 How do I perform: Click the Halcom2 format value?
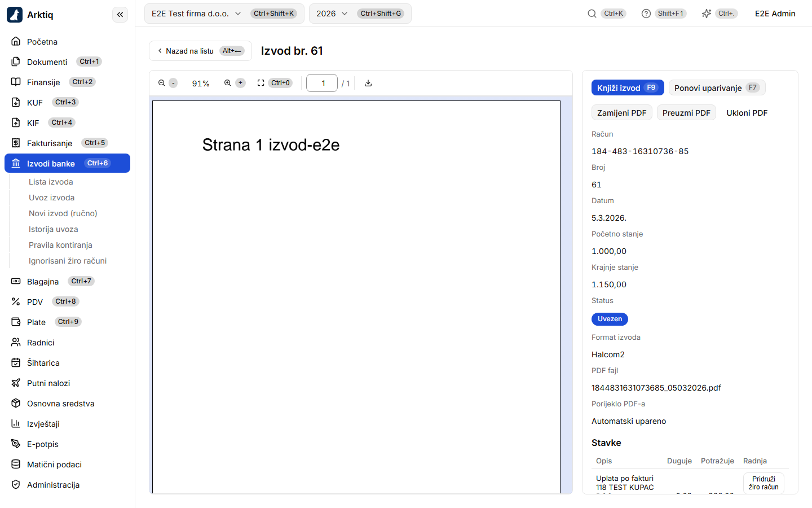tap(608, 354)
